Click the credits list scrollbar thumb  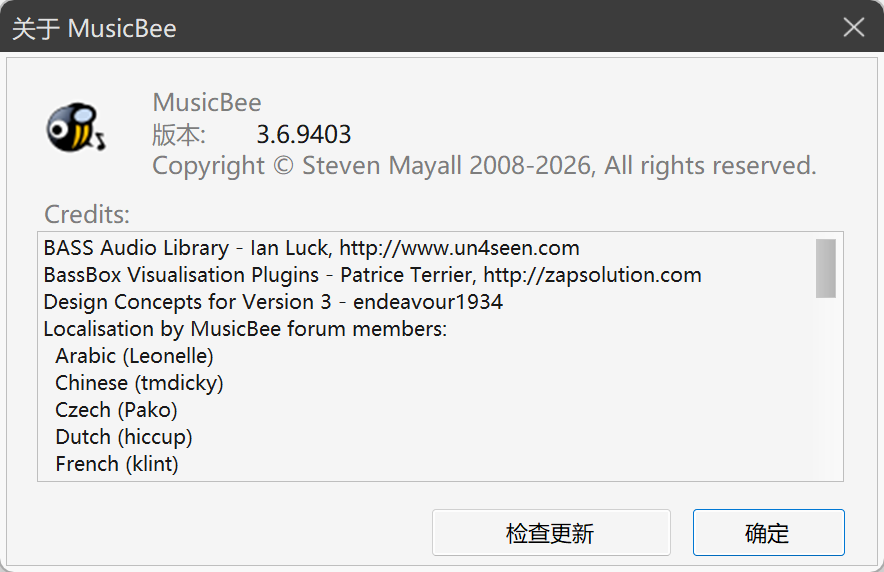825,268
